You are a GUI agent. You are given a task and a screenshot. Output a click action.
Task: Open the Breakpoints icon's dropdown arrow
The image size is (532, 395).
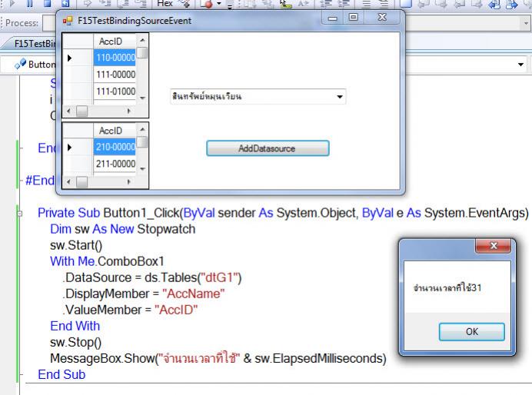(219, 4)
